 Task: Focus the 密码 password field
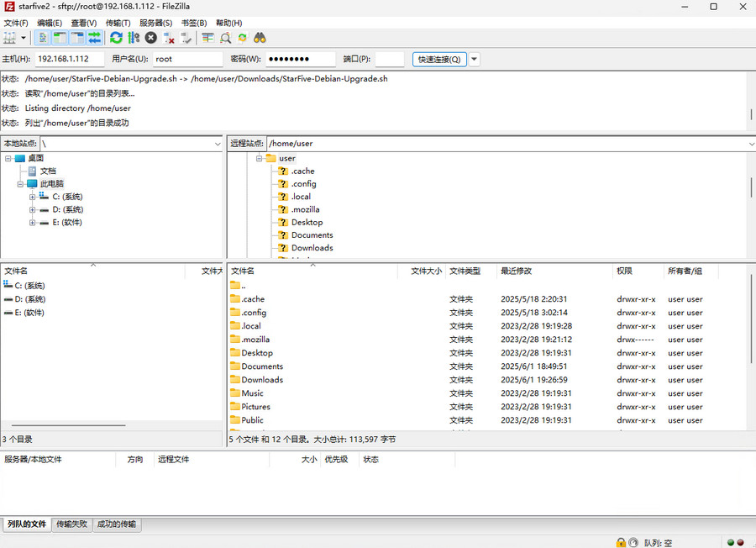pos(301,59)
